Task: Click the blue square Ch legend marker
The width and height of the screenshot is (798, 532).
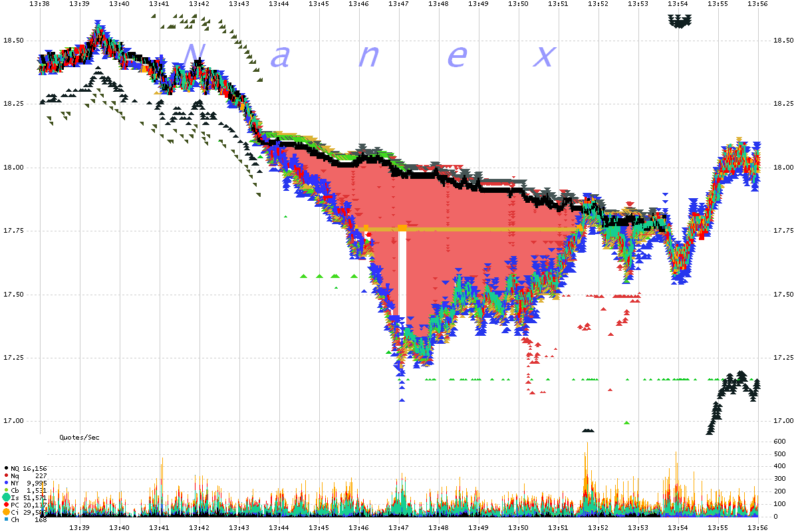Action: click(x=6, y=519)
